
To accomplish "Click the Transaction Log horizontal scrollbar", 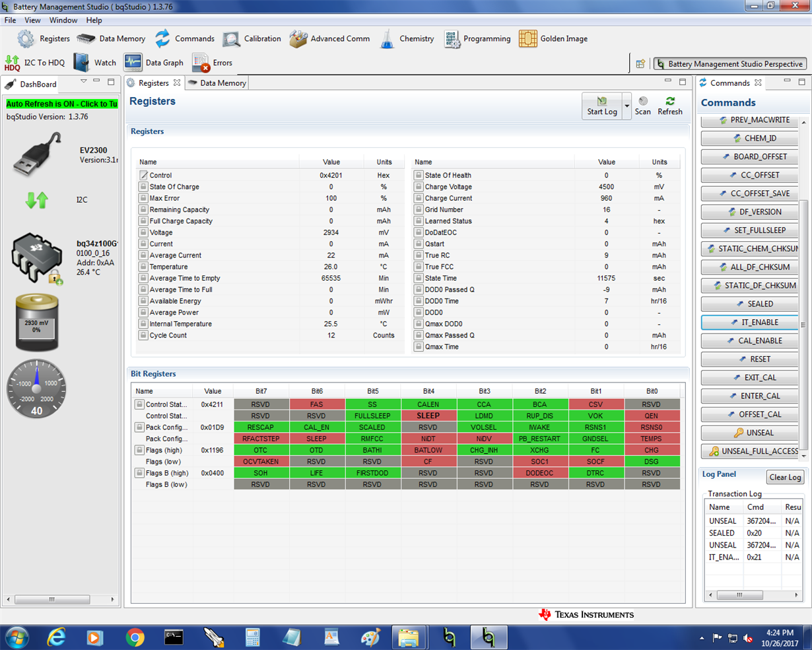I will (739, 595).
